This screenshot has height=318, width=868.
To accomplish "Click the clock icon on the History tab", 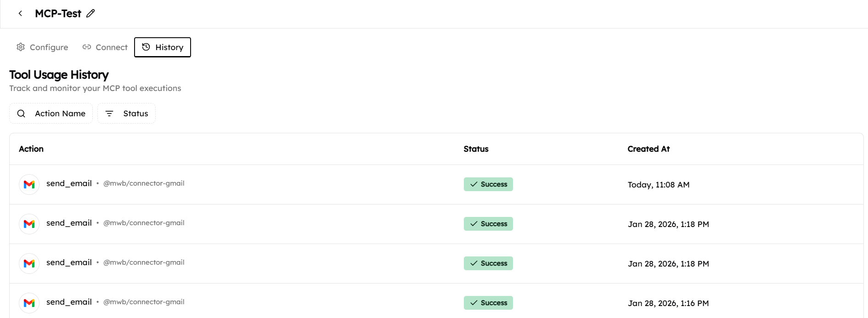I will pos(146,47).
